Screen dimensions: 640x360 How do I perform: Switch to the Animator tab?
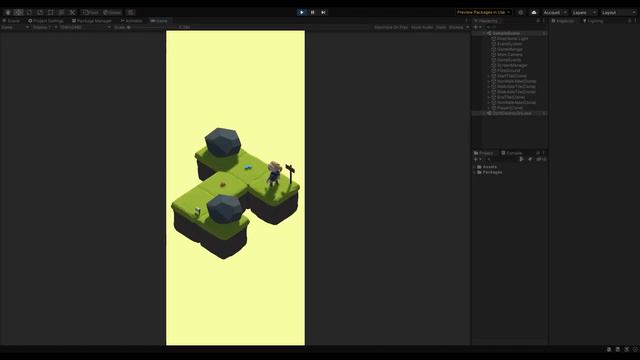(x=131, y=21)
